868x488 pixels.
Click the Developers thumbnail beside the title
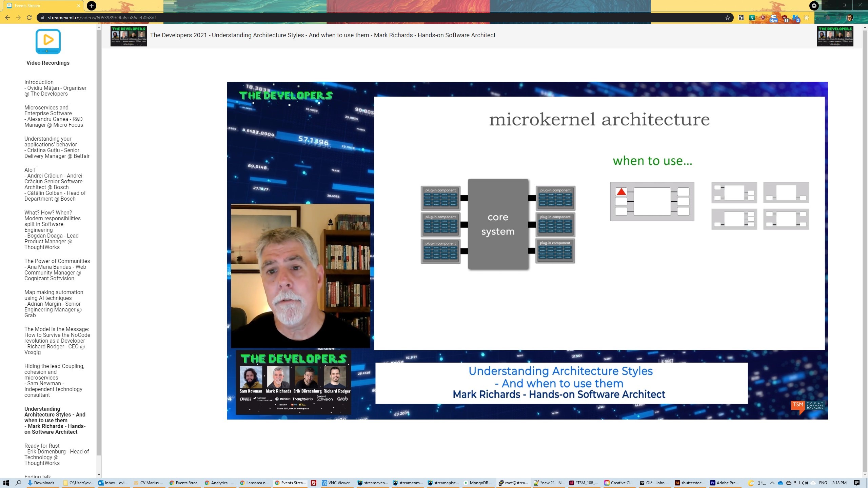[x=129, y=36]
